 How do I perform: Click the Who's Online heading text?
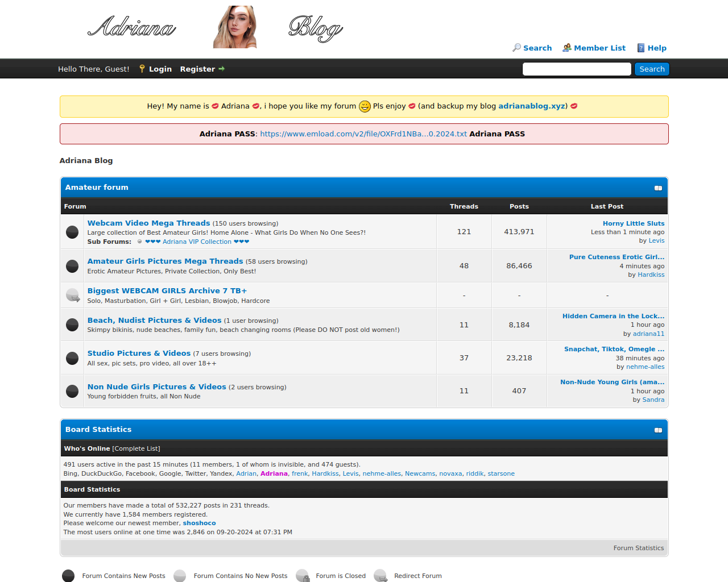87,448
